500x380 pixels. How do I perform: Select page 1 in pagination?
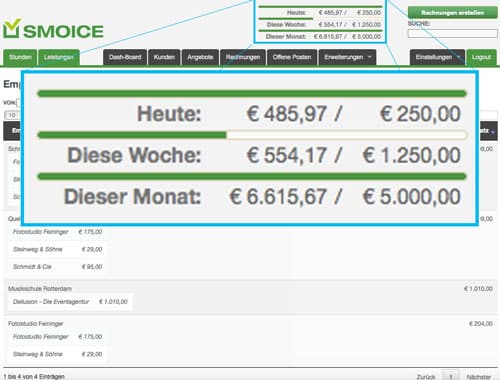[x=451, y=376]
